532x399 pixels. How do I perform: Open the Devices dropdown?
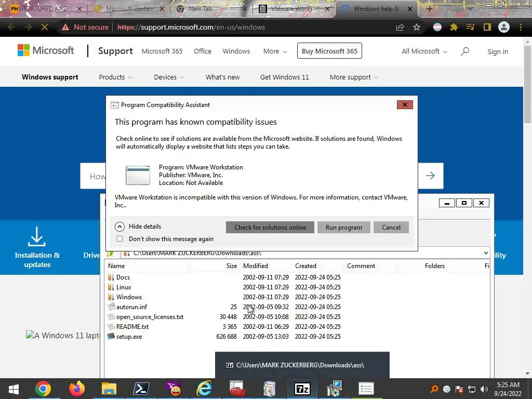coord(169,77)
